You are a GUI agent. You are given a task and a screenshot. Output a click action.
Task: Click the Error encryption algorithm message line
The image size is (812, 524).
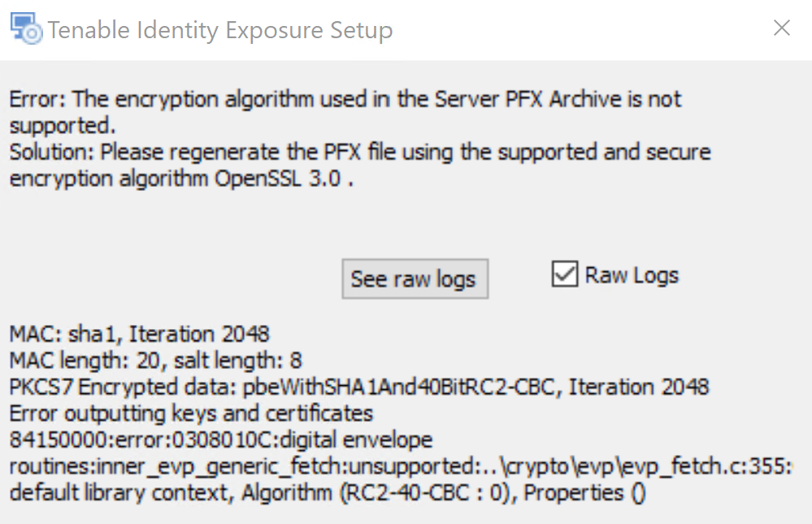point(345,112)
